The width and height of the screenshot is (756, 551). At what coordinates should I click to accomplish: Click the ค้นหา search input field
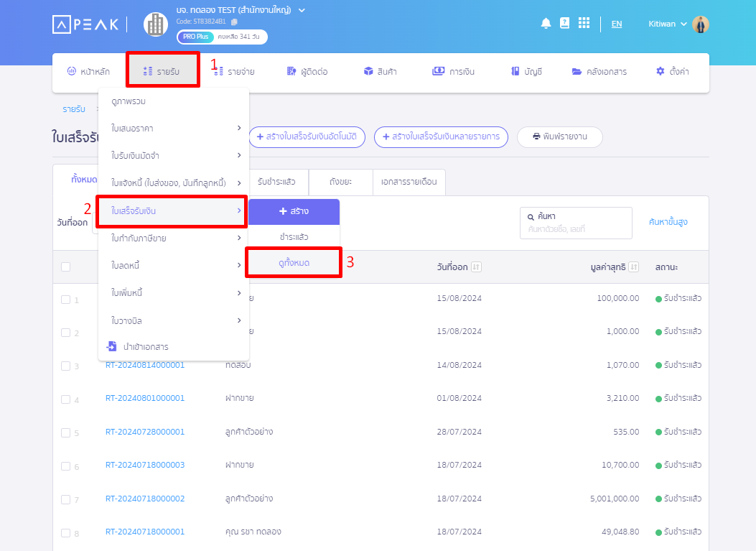coord(576,228)
